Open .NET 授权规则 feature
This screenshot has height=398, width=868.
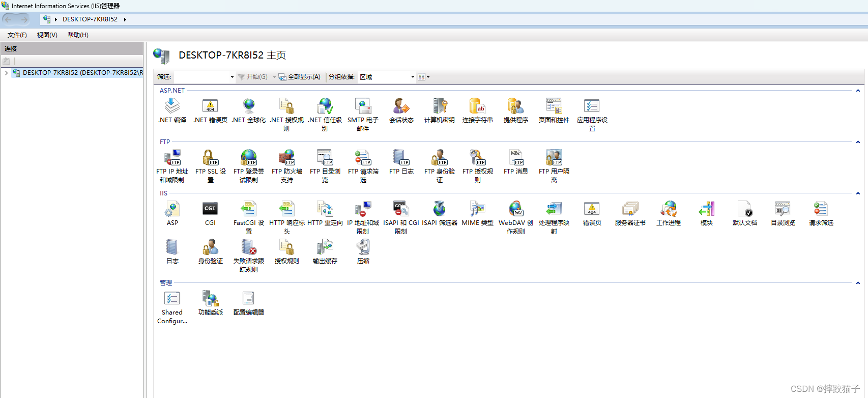[x=286, y=115]
